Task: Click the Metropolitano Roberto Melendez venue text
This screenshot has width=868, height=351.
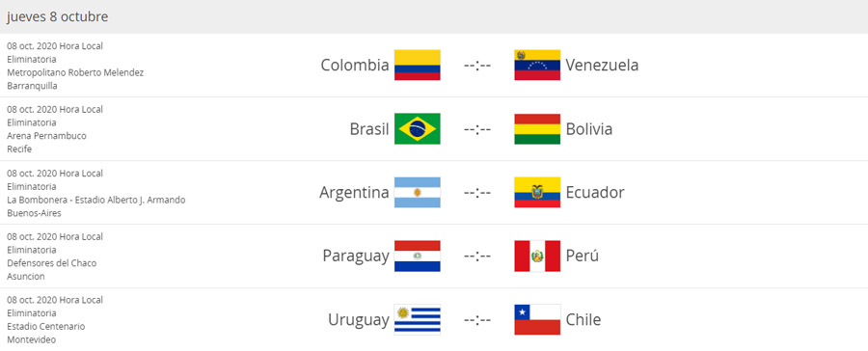Action: click(x=75, y=72)
